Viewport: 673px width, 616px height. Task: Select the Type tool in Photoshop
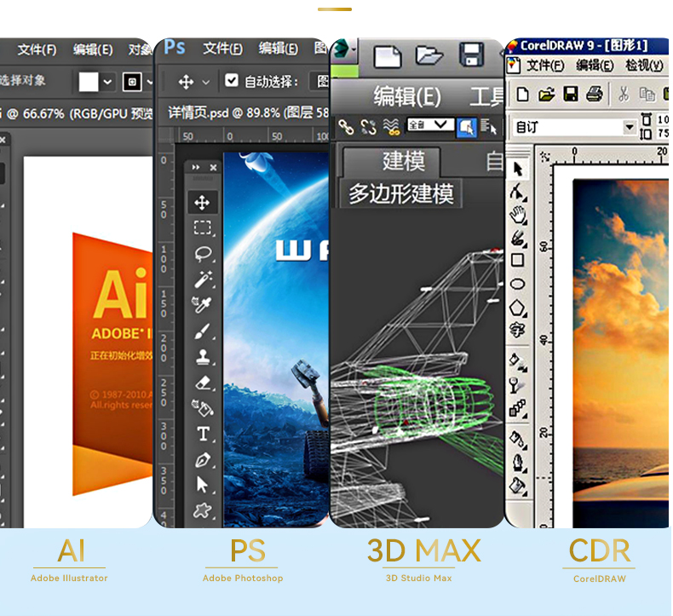click(204, 434)
